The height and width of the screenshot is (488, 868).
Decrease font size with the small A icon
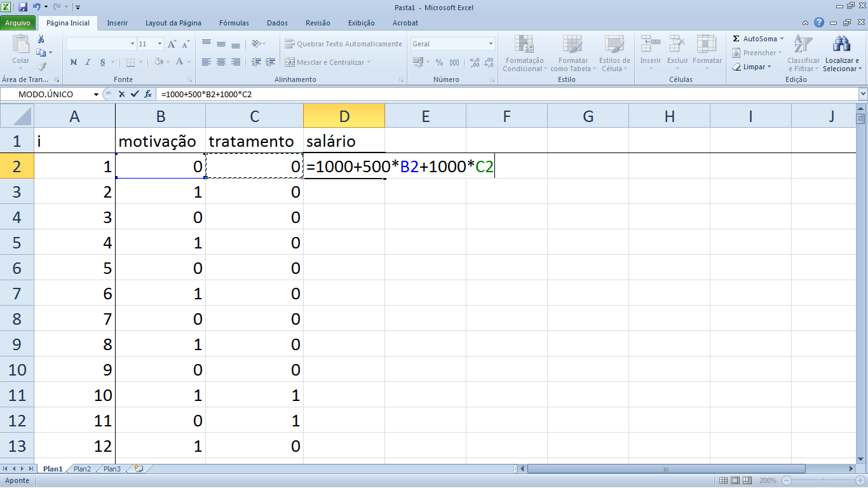click(186, 44)
